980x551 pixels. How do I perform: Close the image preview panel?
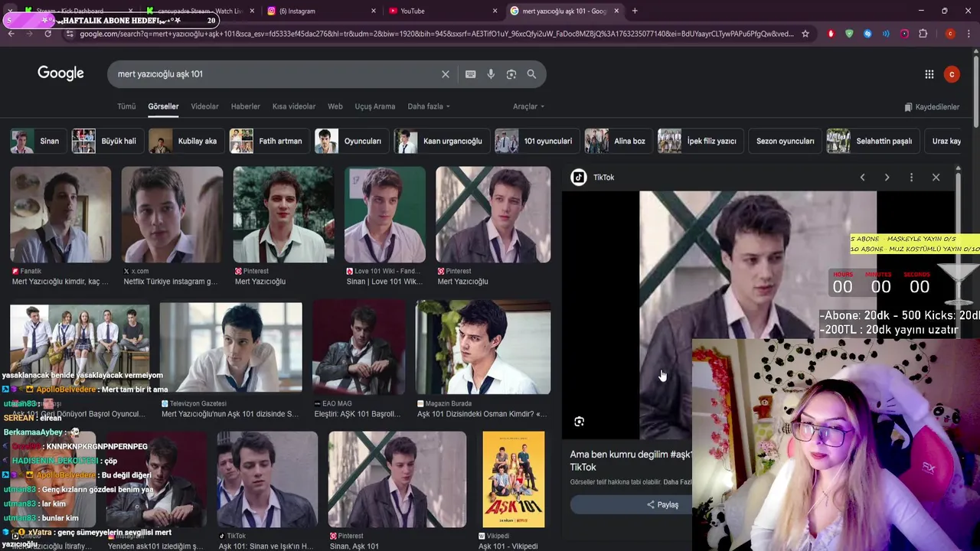(x=936, y=178)
